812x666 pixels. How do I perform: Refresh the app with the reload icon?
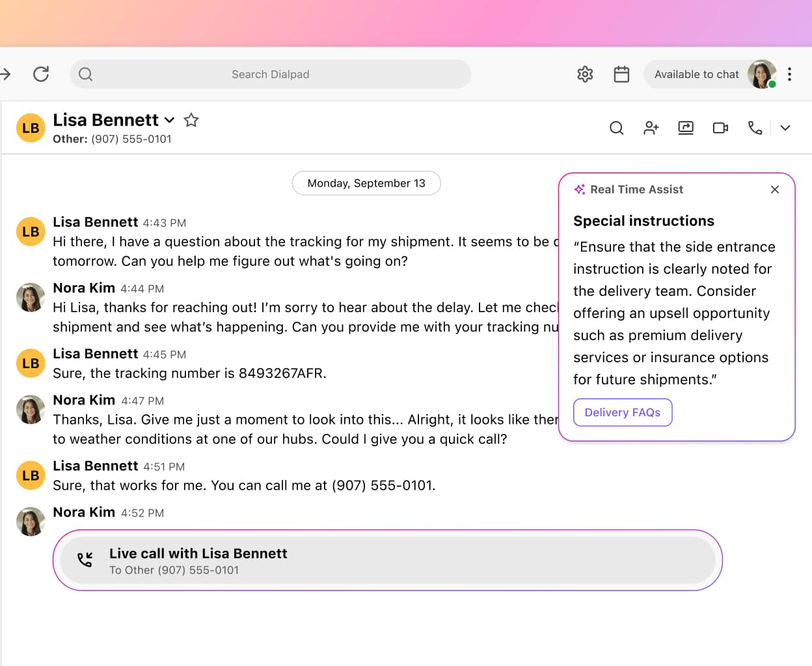(41, 73)
